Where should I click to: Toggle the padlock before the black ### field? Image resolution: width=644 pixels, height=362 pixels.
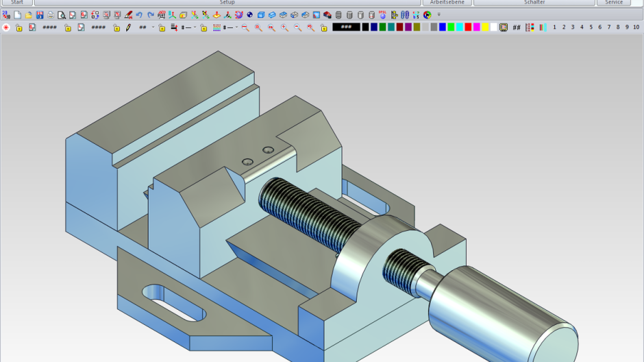[323, 27]
